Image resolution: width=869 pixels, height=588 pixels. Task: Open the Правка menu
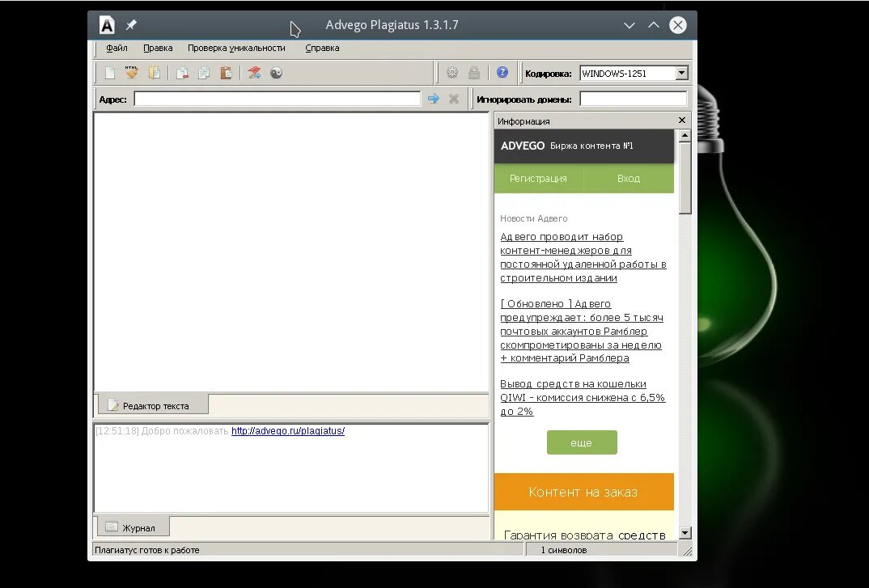coord(158,49)
